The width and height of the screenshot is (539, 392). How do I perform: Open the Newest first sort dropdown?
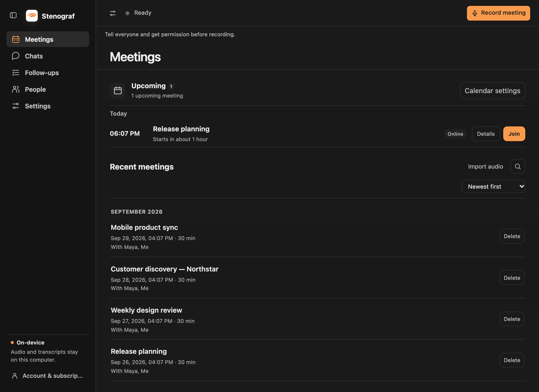pos(493,186)
